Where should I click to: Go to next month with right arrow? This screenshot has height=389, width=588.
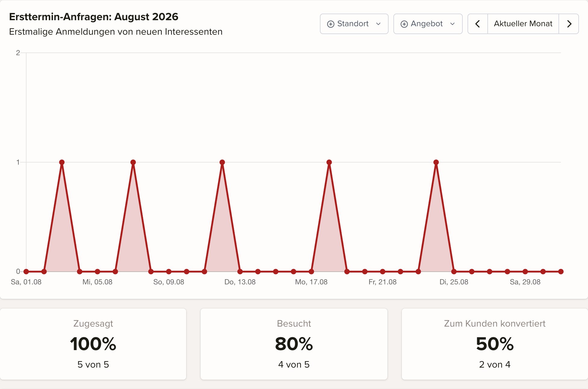tap(569, 24)
